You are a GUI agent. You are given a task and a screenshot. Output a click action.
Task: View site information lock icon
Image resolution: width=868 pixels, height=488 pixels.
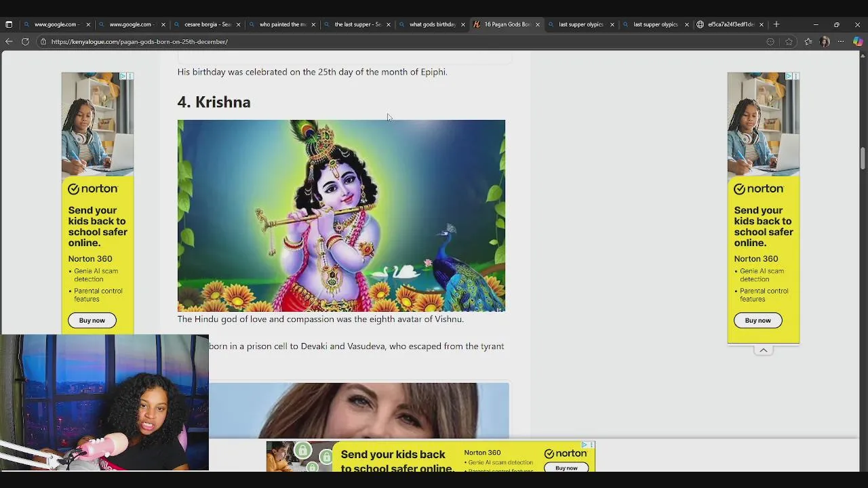(43, 41)
